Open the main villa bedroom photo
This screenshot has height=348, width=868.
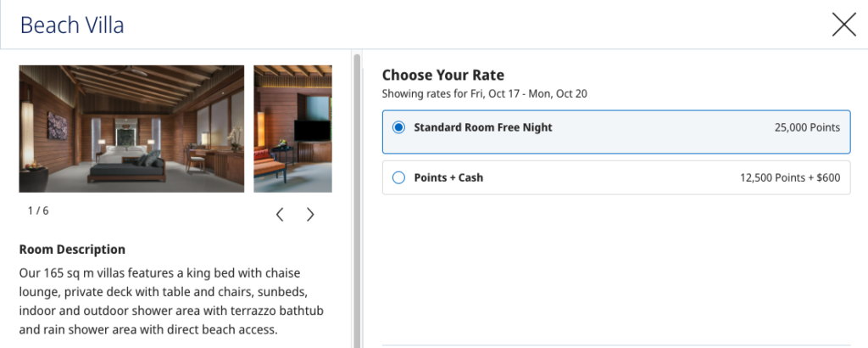point(131,128)
